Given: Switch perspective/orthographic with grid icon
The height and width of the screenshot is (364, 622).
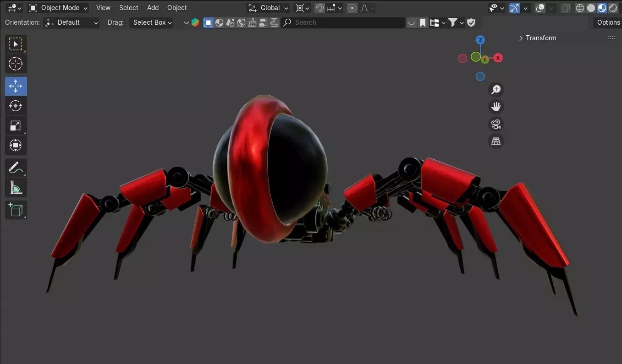Looking at the screenshot, I should coord(495,141).
